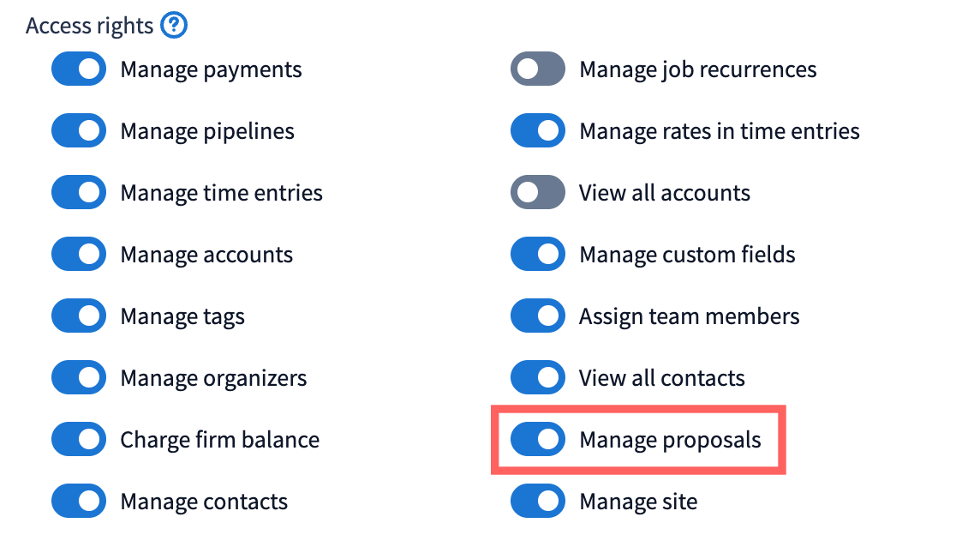The image size is (980, 535).
Task: Disable the Manage payments toggle
Action: click(x=79, y=69)
